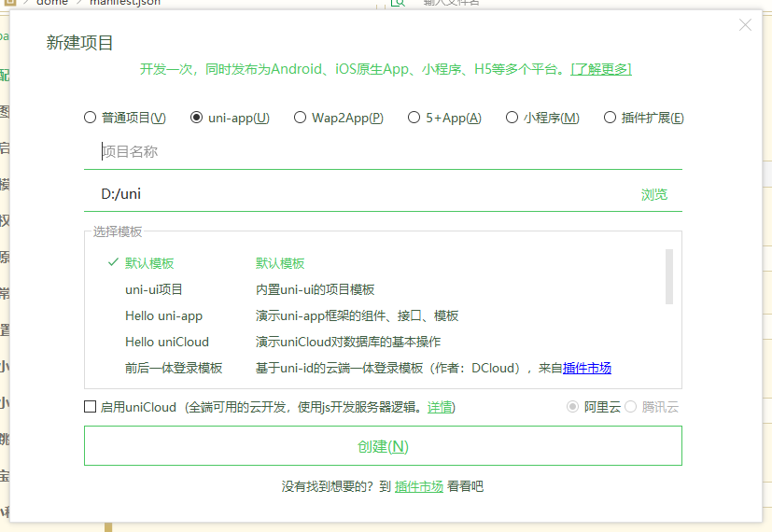Select the 插件扩展 radio option
Screen dimensions: 772x532
tap(611, 118)
